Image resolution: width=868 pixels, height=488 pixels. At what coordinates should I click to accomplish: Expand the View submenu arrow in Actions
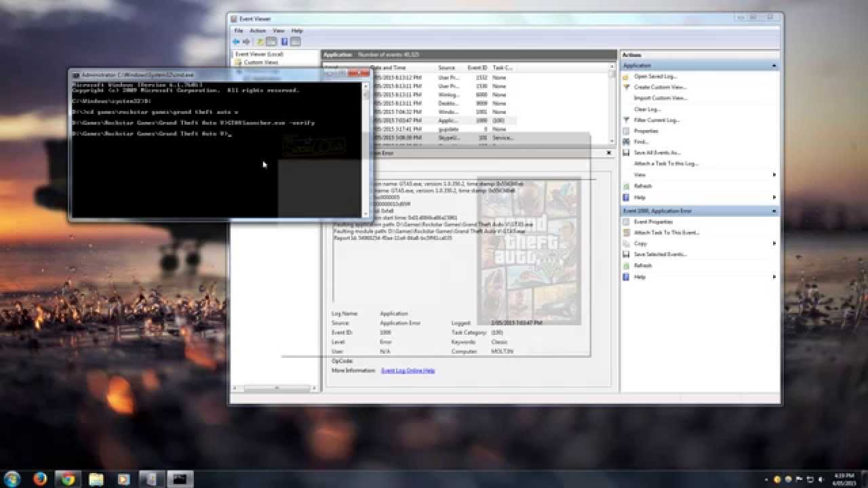tap(774, 175)
